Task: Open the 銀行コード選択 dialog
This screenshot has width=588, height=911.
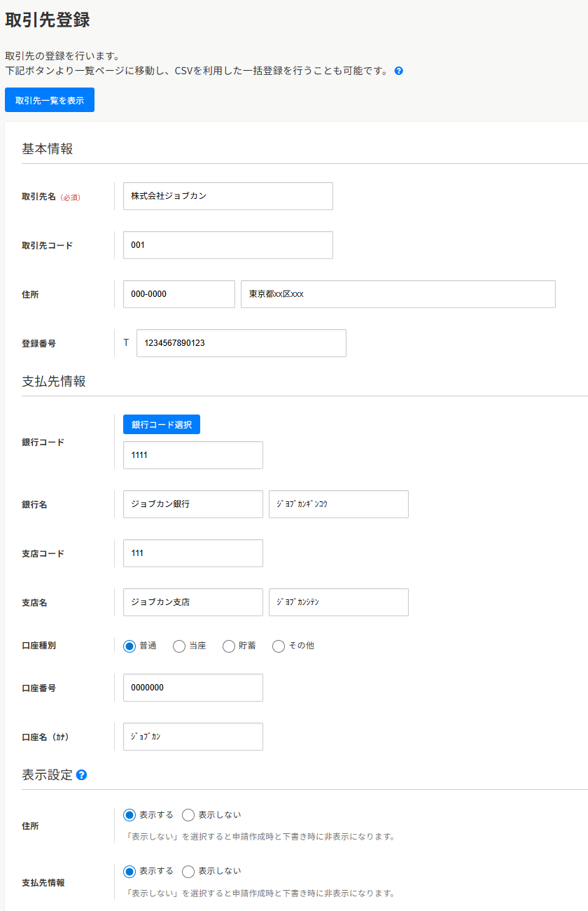Action: point(162,424)
